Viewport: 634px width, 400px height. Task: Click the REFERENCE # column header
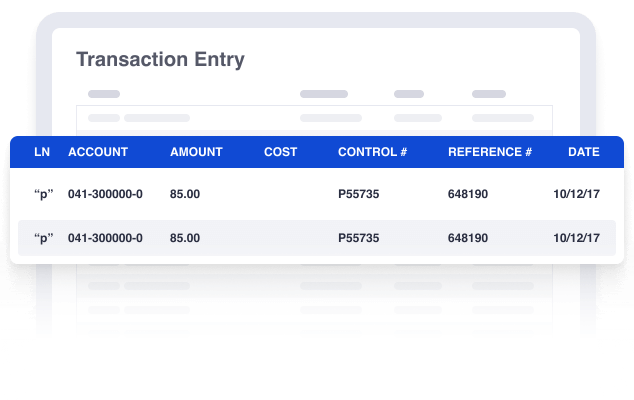point(490,152)
